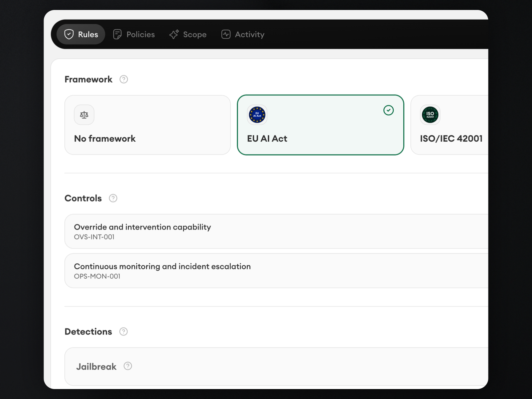Image resolution: width=532 pixels, height=399 pixels.
Task: Open the Rules tab
Action: tap(81, 34)
